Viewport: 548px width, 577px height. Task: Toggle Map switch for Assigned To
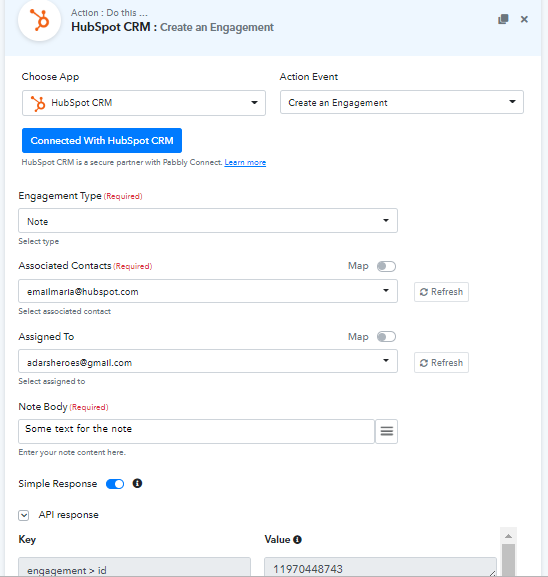click(386, 337)
